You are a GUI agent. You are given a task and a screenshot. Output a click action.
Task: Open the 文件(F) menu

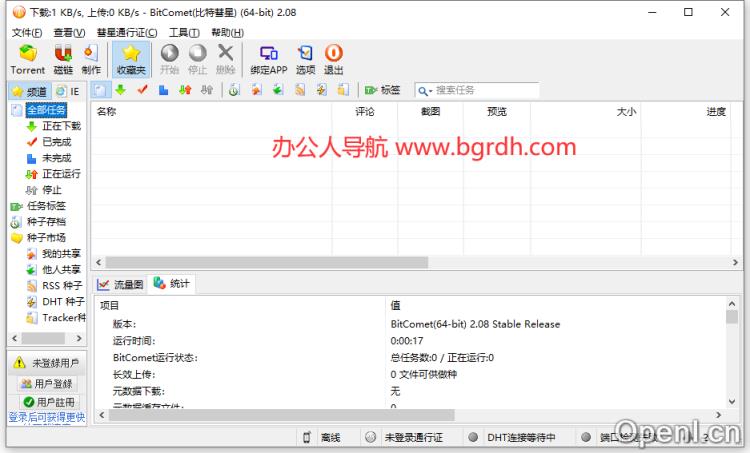tap(27, 33)
